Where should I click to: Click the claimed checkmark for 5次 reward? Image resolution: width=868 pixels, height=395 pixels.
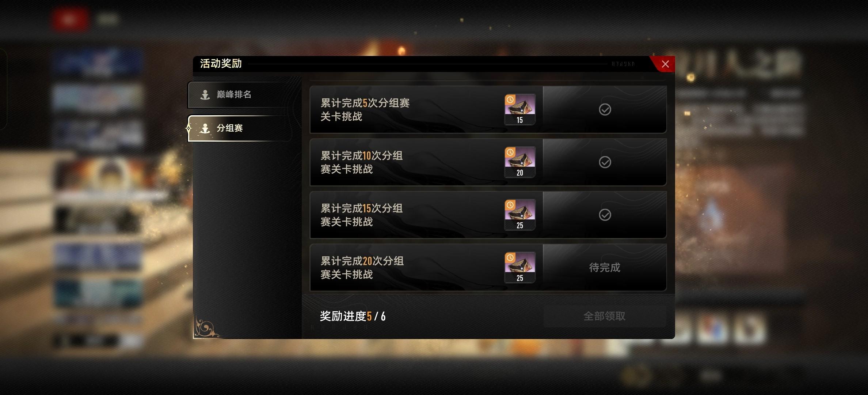[x=605, y=109]
